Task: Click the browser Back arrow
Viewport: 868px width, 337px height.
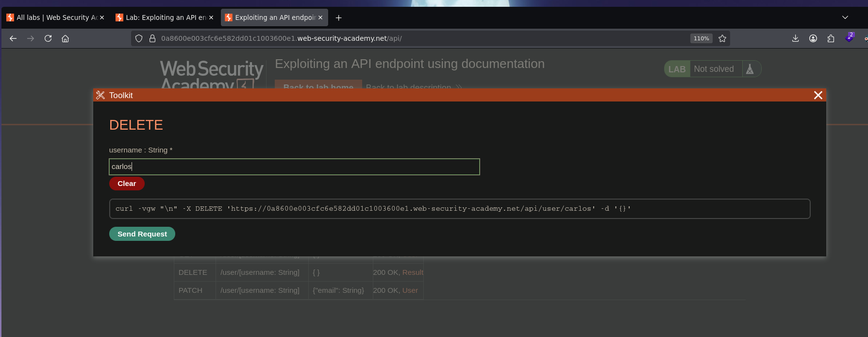Action: [13, 38]
